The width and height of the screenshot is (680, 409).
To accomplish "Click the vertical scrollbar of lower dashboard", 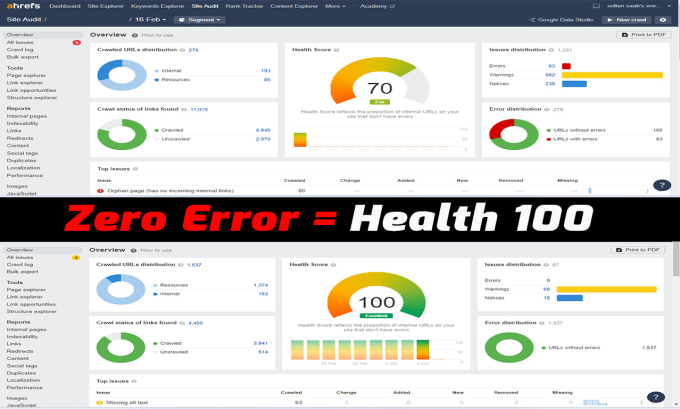I will tap(676, 258).
